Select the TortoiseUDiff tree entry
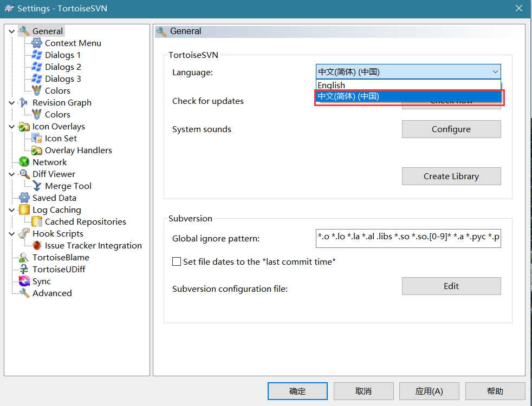532x406 pixels. (59, 269)
